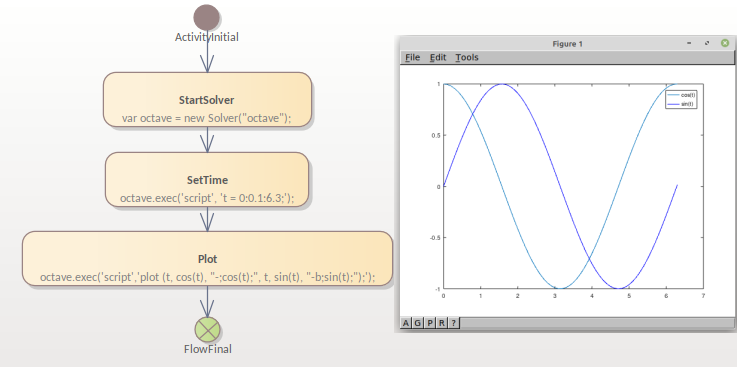
Task: Select the StartSolver action box
Action: click(x=207, y=100)
